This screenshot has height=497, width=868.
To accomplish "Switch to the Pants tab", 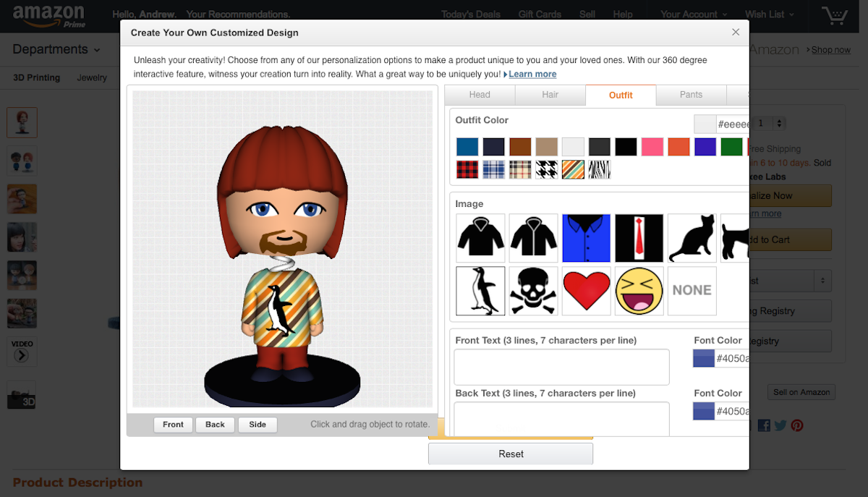I will point(691,95).
